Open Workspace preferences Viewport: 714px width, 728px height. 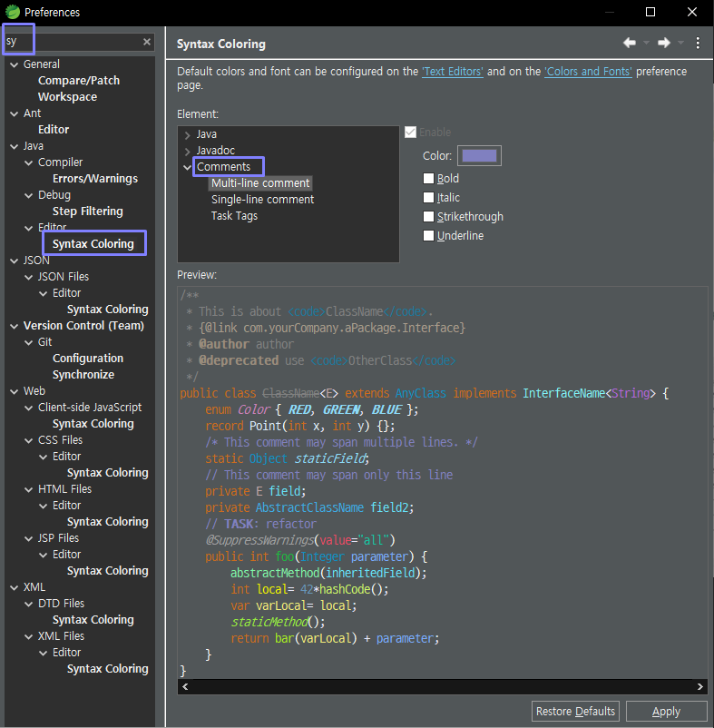[67, 96]
